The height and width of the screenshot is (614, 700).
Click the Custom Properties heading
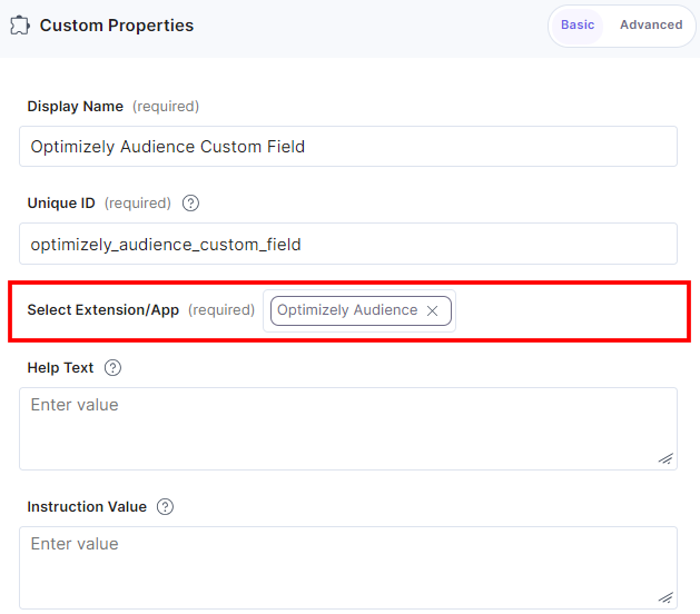pyautogui.click(x=117, y=26)
